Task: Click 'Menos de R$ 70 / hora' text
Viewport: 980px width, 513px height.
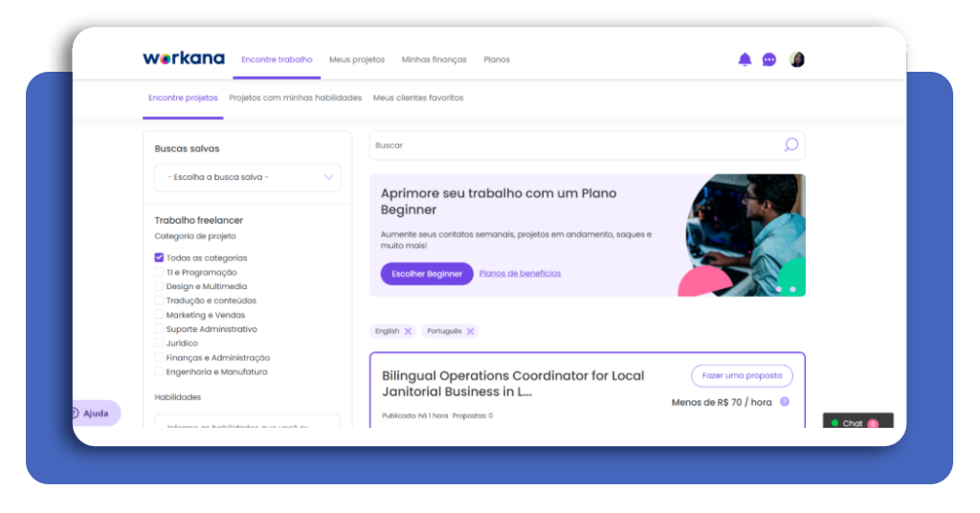Action: tap(722, 402)
